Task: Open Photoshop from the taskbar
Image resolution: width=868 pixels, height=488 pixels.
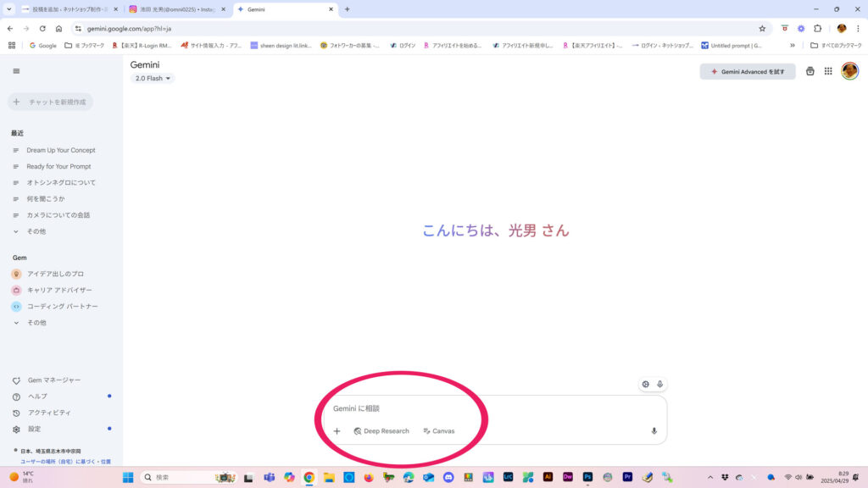Action: (587, 477)
